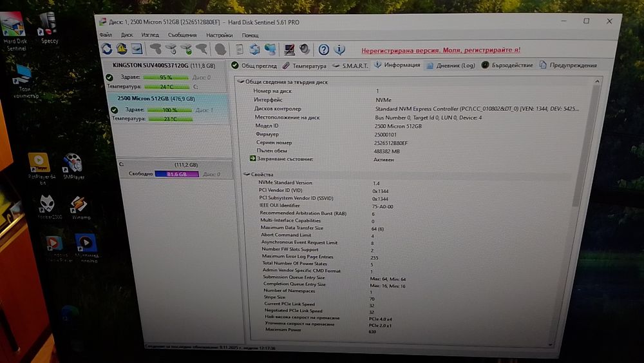Click the blue networked computers toolbar icon

click(x=270, y=50)
